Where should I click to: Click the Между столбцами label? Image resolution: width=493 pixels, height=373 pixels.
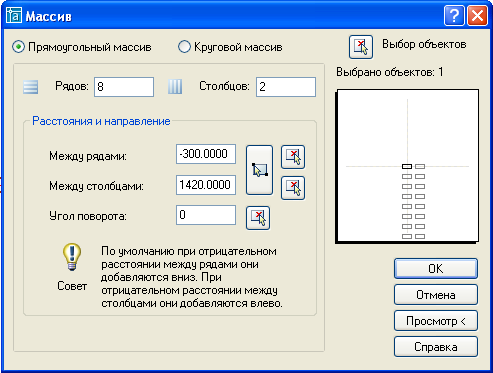[x=96, y=186]
